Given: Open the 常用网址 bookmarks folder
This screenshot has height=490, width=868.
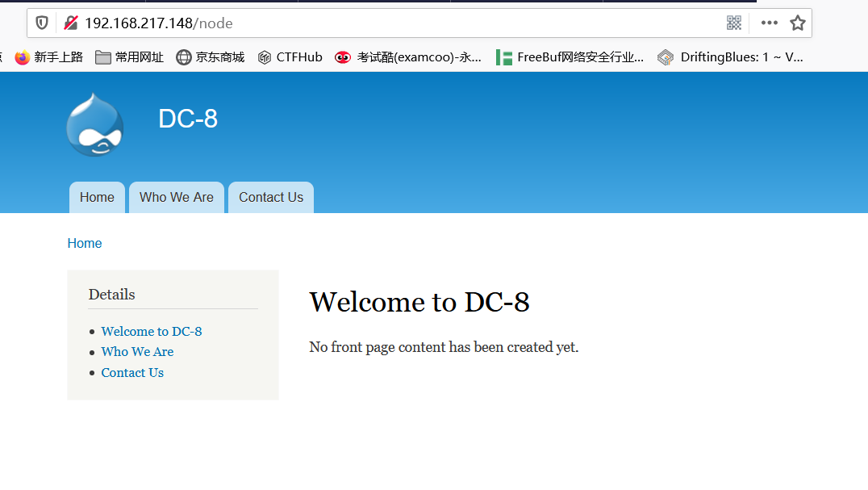Looking at the screenshot, I should (x=130, y=57).
